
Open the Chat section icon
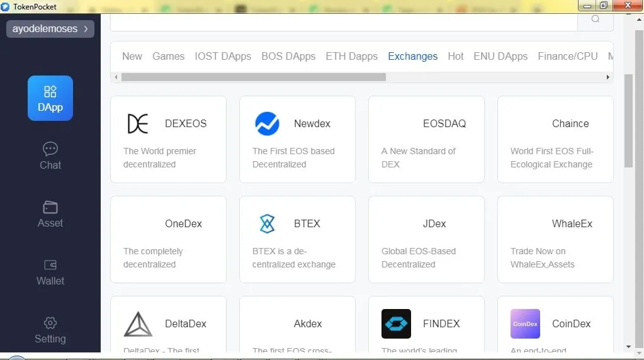(50, 149)
